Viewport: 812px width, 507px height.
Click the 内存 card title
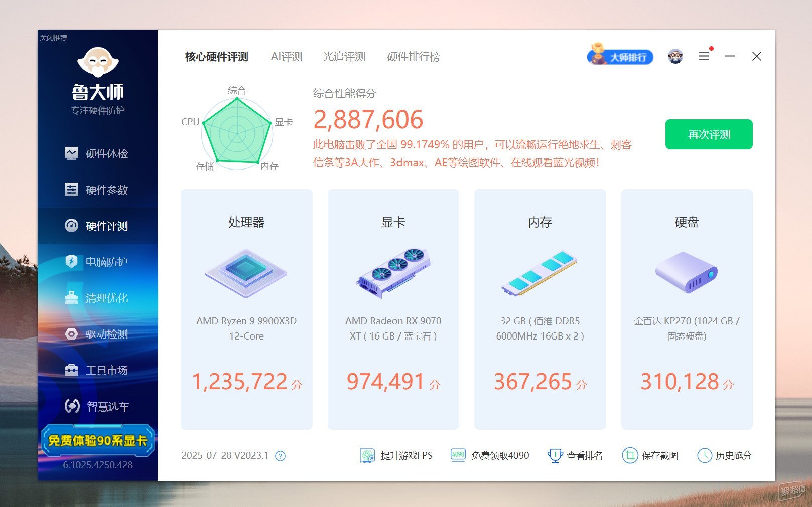(x=540, y=222)
